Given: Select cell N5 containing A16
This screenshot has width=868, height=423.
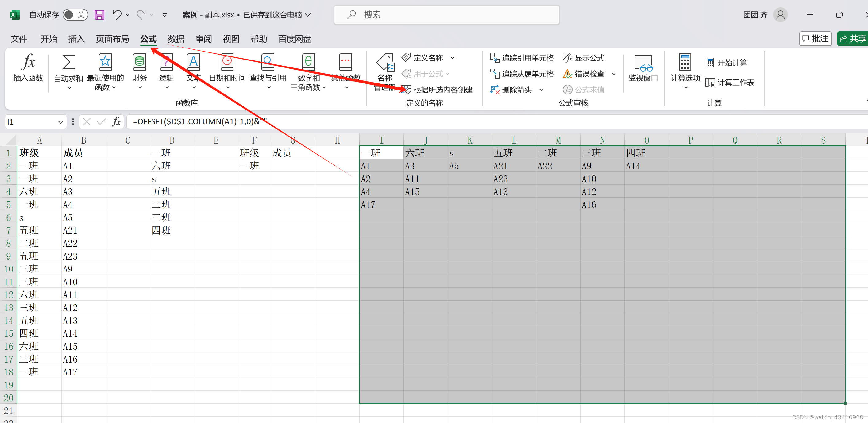Looking at the screenshot, I should coord(602,204).
